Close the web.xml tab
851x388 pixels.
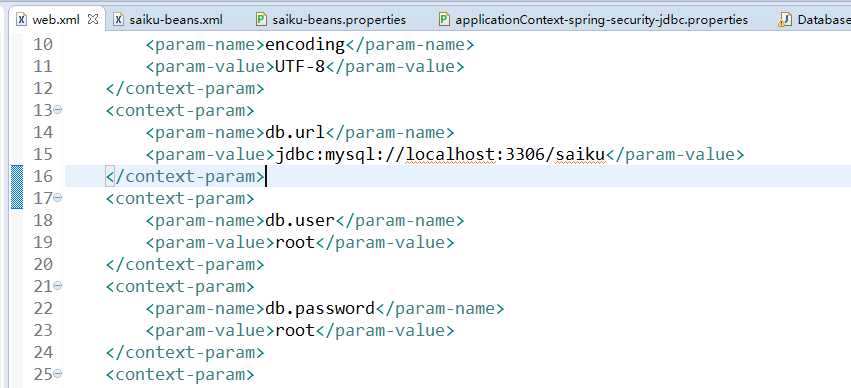point(93,20)
